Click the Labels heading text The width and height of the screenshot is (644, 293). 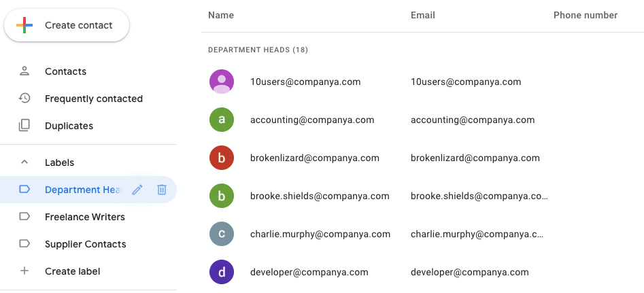[60, 162]
